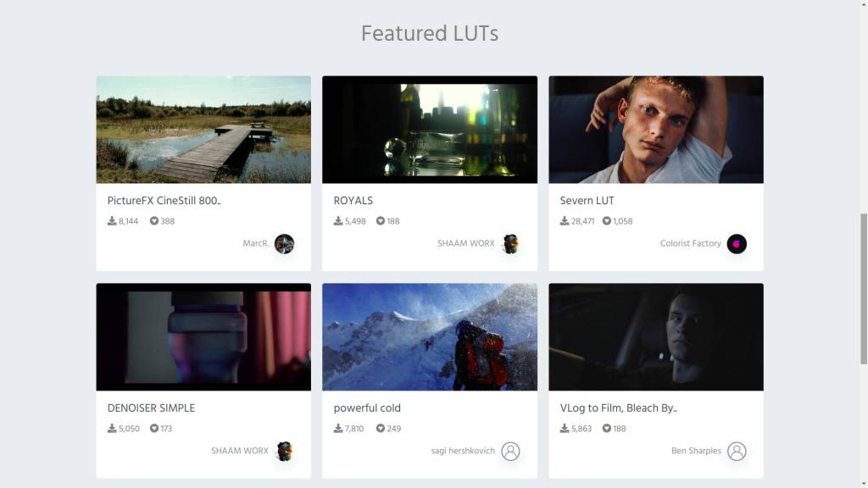868x488 pixels.
Task: Click download icon on PictureFX CineStill card
Action: 112,221
